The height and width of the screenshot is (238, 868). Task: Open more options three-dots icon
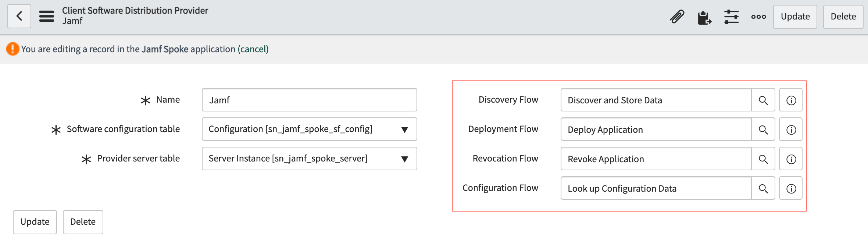[x=758, y=17]
